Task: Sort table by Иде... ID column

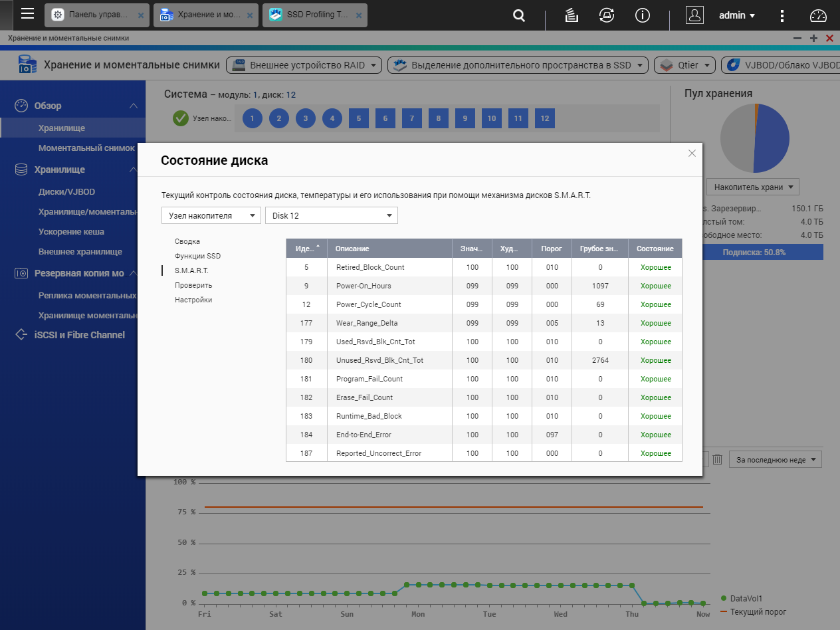Action: (x=306, y=249)
